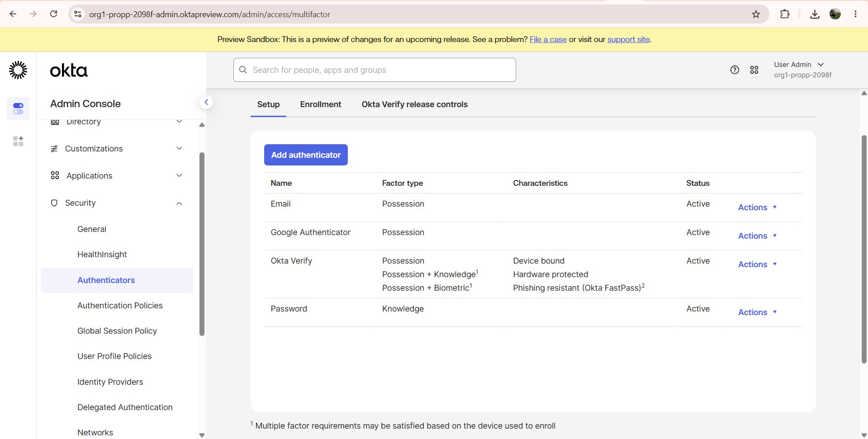Click the Security shield icon in sidebar

tap(54, 203)
